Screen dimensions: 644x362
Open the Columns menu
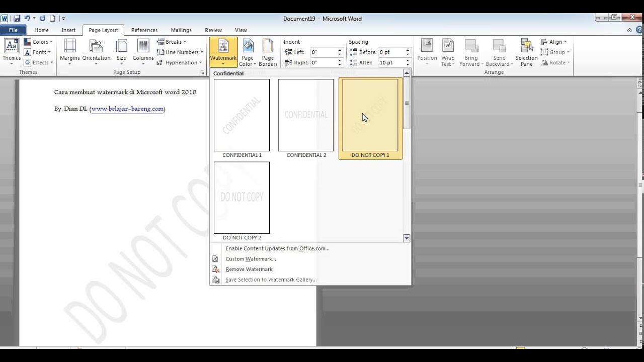tap(143, 52)
